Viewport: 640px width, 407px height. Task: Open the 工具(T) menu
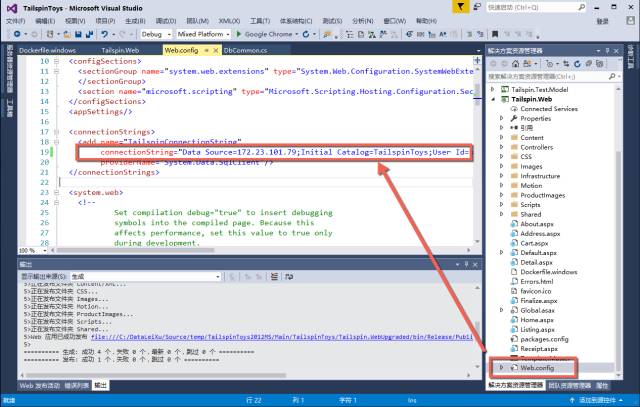[x=260, y=21]
